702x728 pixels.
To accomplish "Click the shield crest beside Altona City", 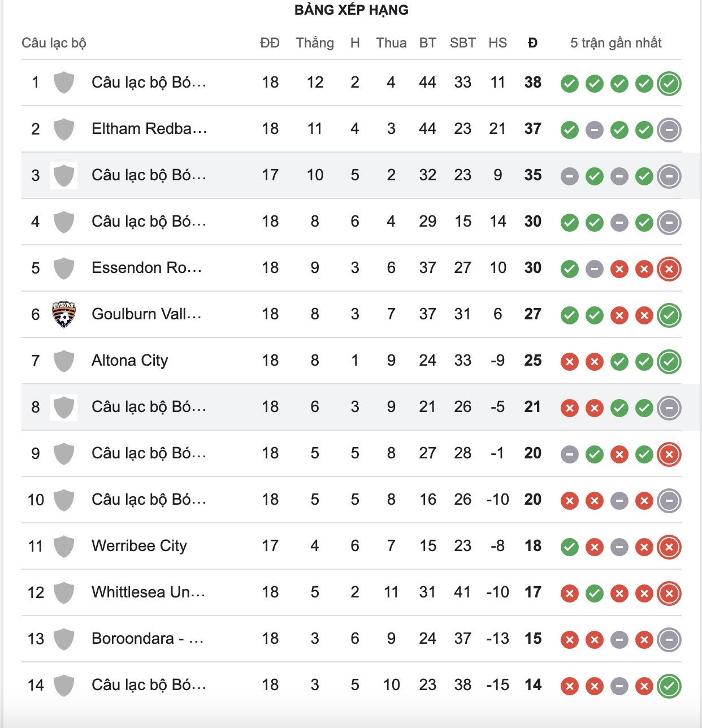I will coord(64,361).
